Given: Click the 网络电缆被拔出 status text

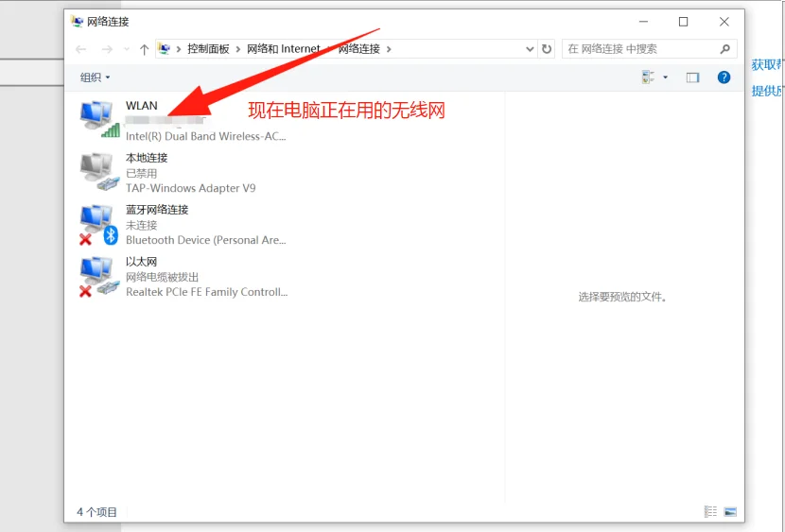Looking at the screenshot, I should click(163, 278).
